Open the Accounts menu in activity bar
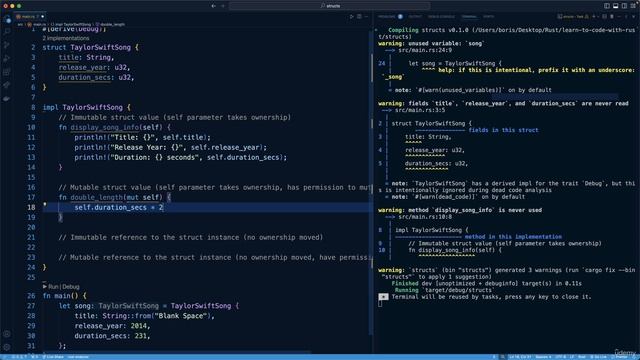 click(x=7, y=334)
